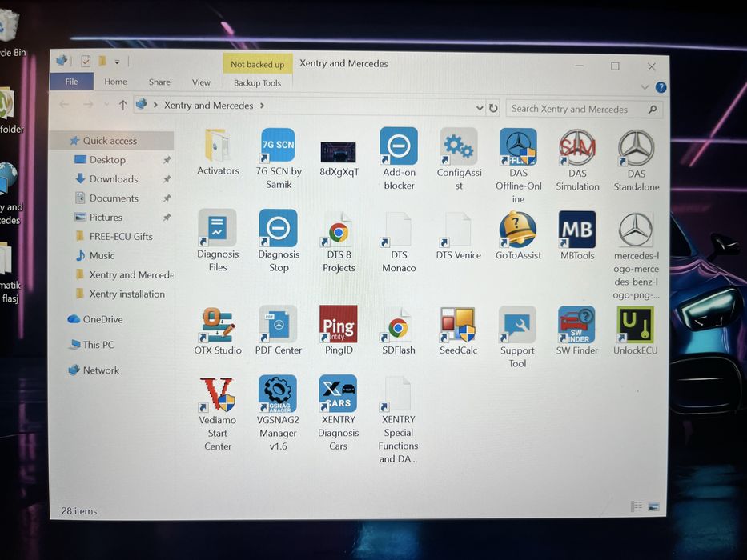Click the Not backed up label

[x=257, y=64]
